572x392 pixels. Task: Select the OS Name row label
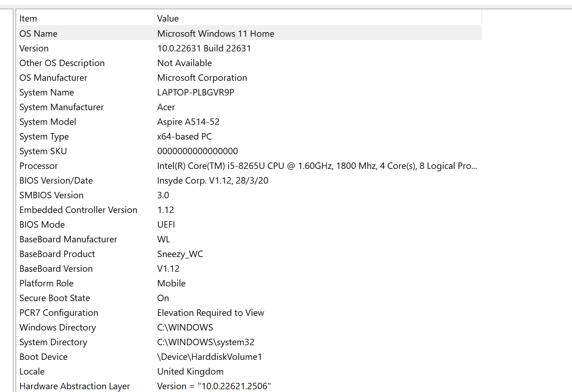39,34
